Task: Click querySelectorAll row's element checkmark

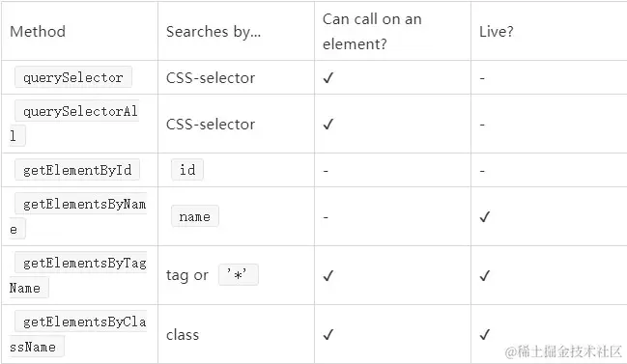Action: point(328,125)
